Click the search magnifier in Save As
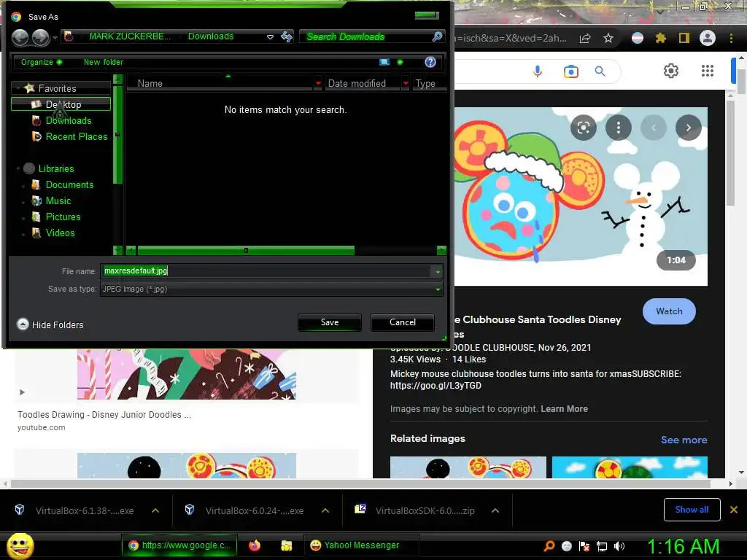Screen dimensions: 747x560 (x=437, y=36)
